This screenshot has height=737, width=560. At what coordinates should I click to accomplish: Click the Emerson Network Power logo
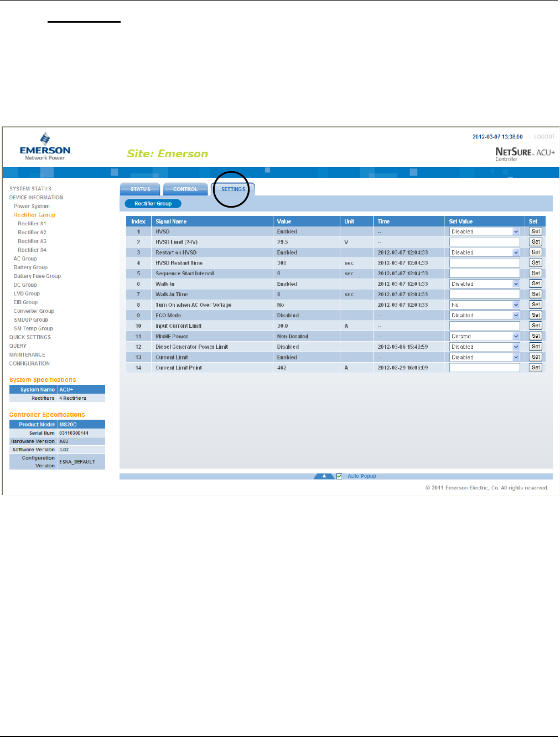click(45, 146)
